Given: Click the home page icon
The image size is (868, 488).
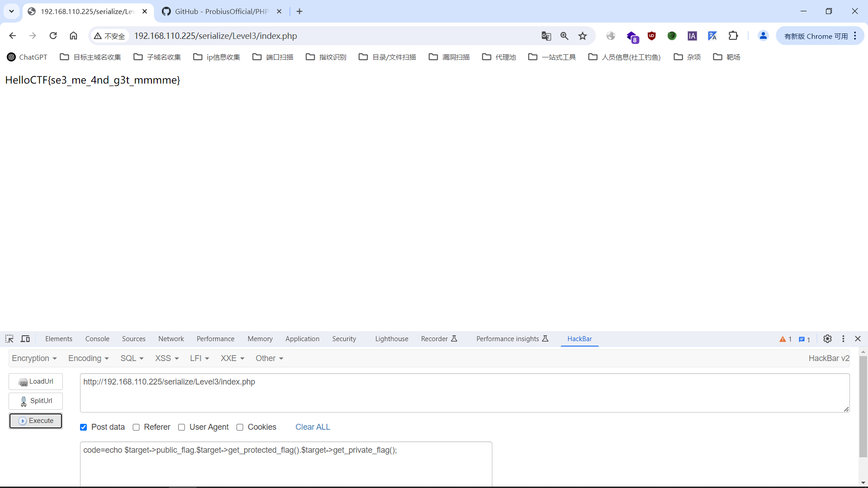Looking at the screenshot, I should (73, 36).
